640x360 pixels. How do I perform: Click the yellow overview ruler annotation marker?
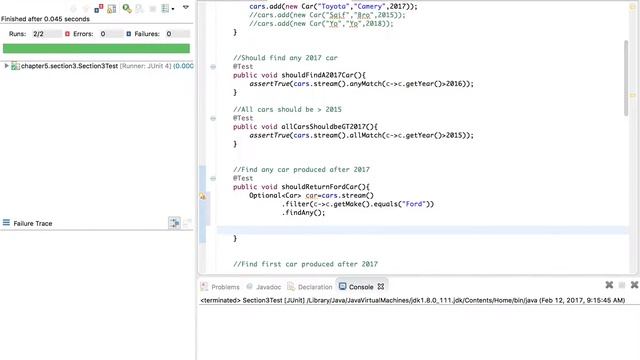click(x=633, y=95)
